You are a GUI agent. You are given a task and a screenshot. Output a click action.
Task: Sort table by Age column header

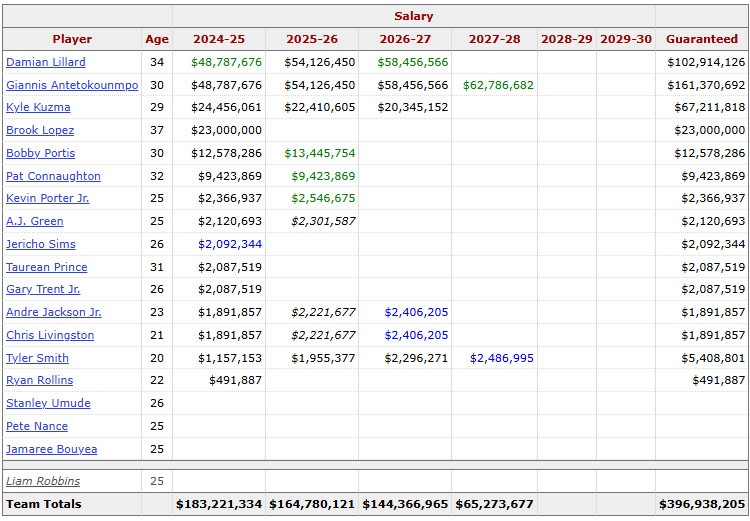click(x=157, y=39)
